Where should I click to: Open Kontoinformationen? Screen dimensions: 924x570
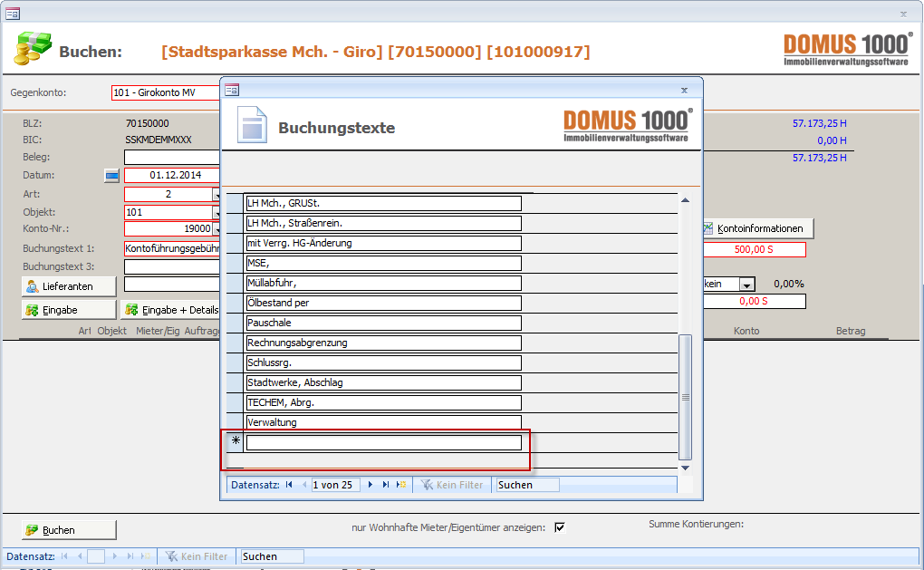[758, 228]
